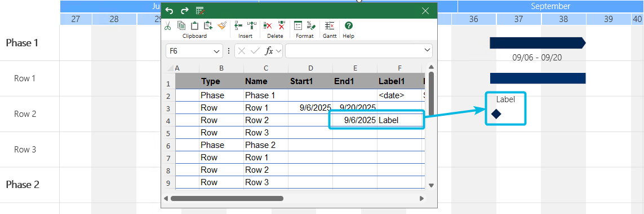644x214 pixels.
Task: Copy the selected cells
Action: [181, 25]
